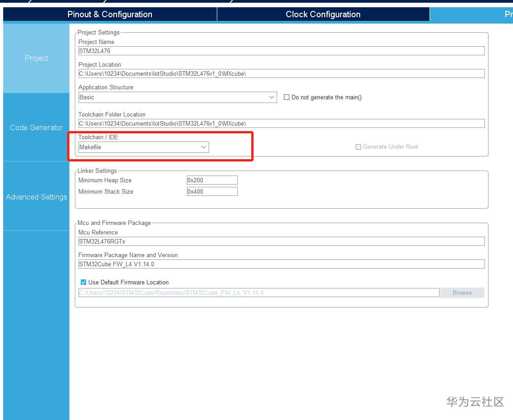513x420 pixels.
Task: Open the Toolchain / IDE Makefile dropdown
Action: (x=144, y=147)
